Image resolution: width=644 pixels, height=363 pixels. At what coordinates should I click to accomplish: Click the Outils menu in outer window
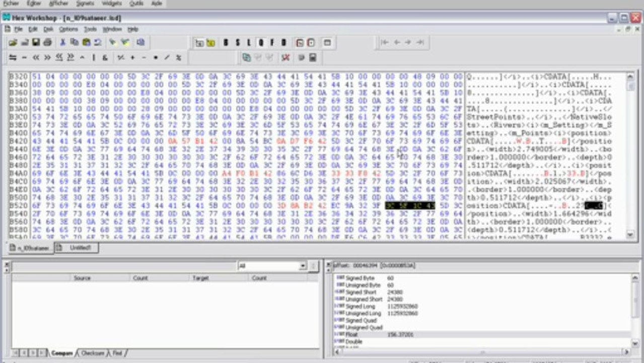click(x=136, y=3)
